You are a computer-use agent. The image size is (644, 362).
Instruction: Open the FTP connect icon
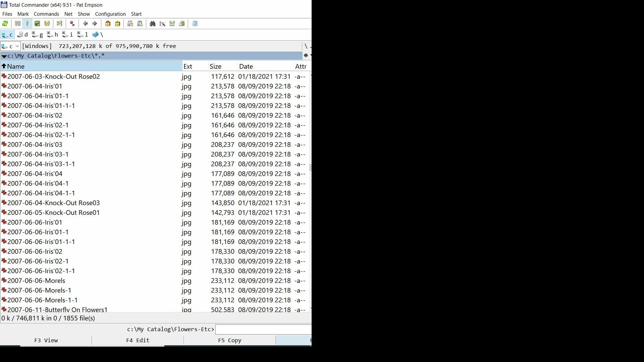click(130, 23)
